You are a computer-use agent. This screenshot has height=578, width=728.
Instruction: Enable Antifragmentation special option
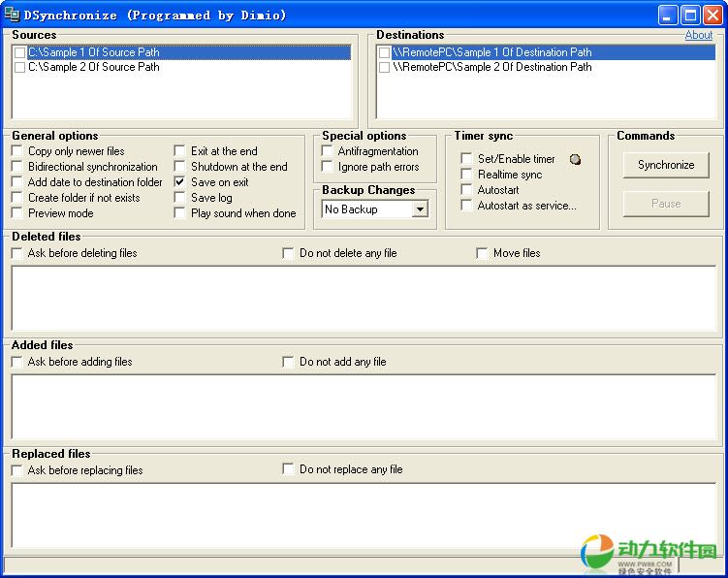tap(328, 151)
